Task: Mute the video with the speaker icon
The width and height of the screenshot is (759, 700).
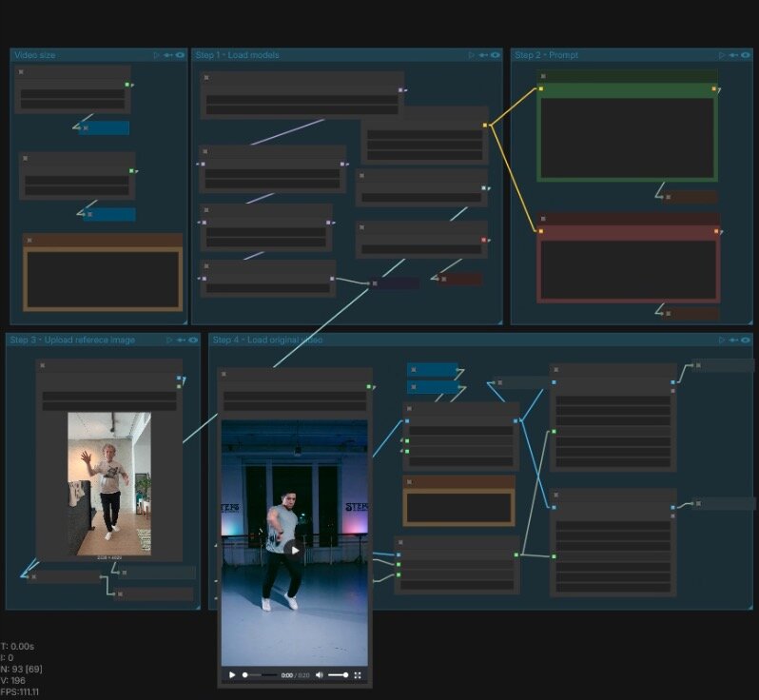Action: click(320, 675)
